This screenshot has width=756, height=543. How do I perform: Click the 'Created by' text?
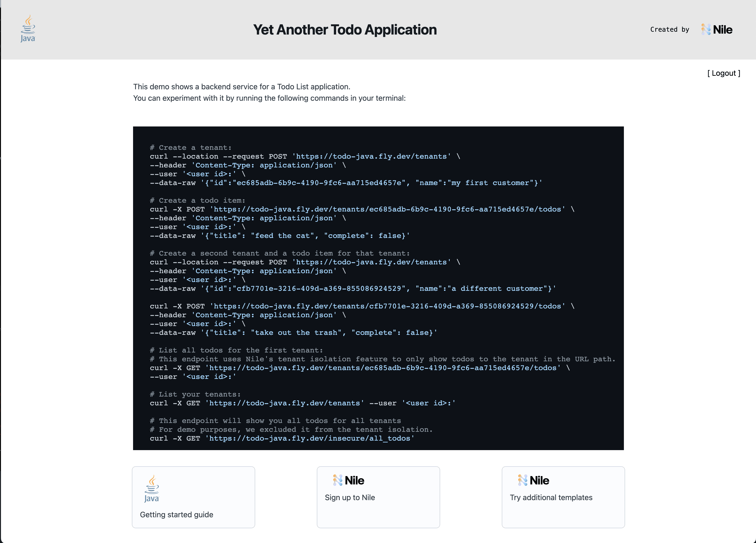pos(669,29)
